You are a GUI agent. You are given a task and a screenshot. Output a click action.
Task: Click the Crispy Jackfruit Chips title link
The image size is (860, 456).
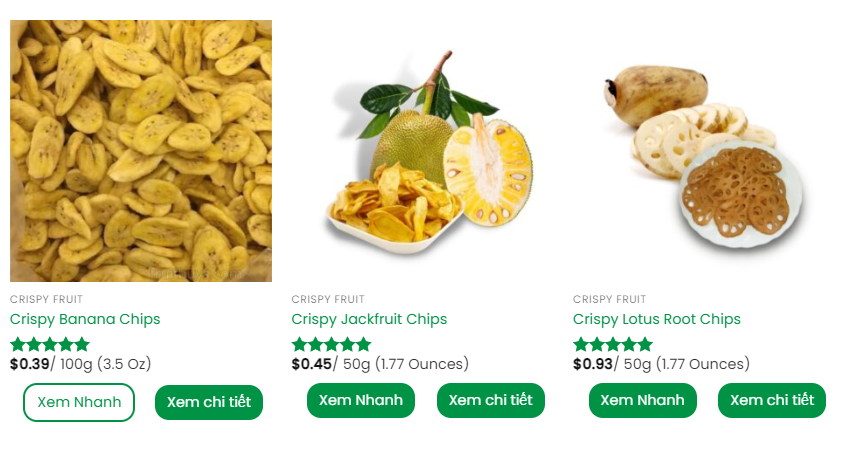369,319
